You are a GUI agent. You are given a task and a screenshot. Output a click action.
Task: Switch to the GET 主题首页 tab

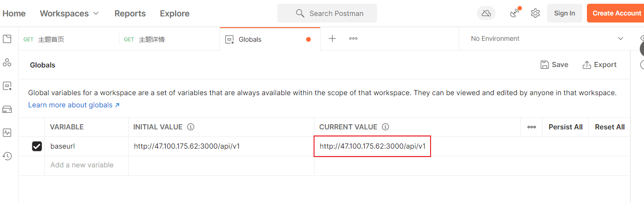(x=69, y=39)
